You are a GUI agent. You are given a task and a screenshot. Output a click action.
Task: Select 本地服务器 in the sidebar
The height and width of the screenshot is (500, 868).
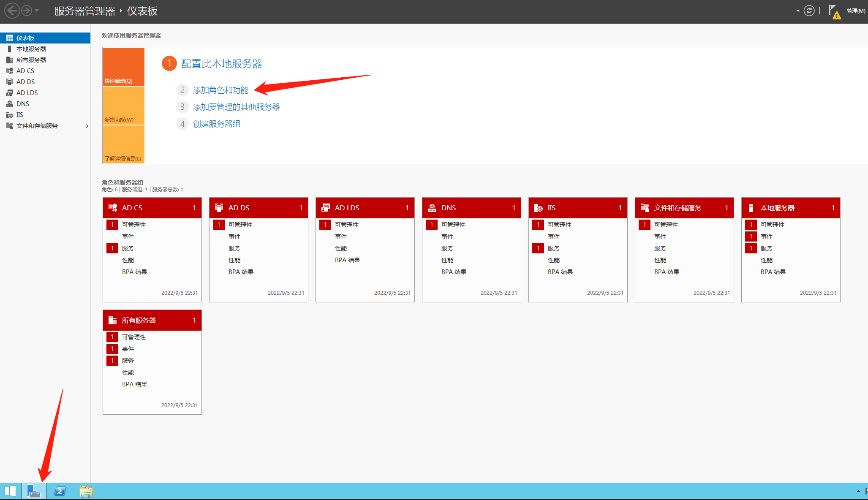(x=31, y=49)
